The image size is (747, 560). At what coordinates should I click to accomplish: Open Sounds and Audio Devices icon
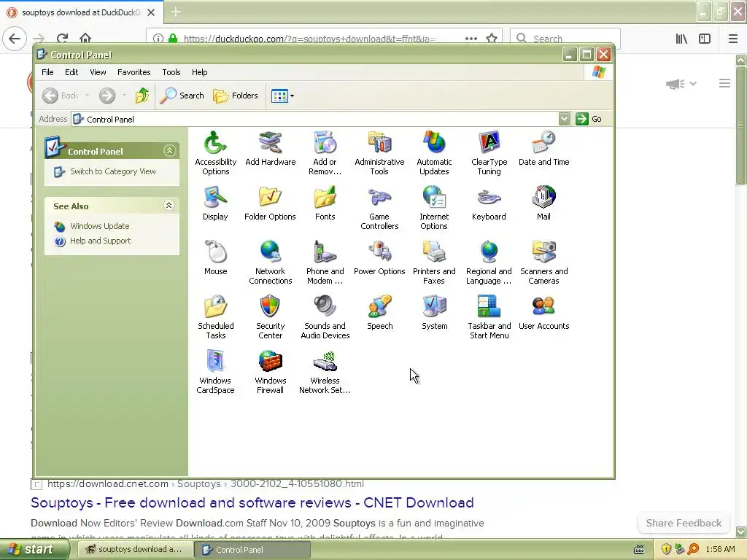point(325,318)
